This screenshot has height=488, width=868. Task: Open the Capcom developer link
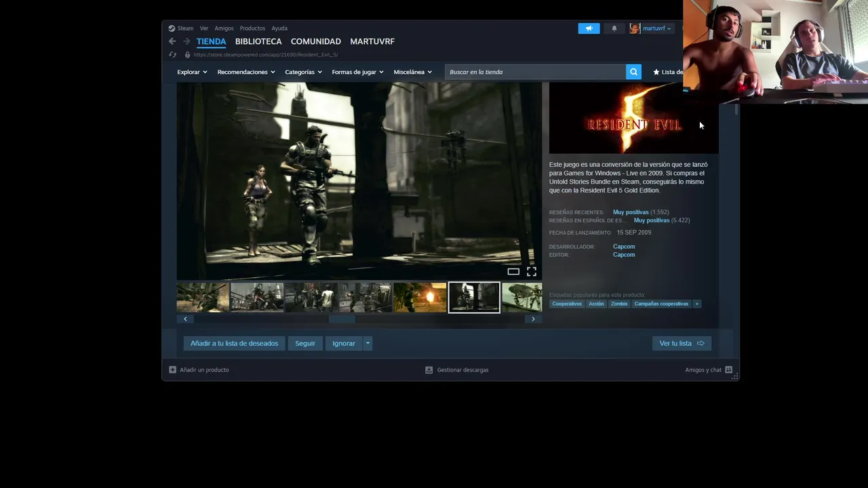624,247
